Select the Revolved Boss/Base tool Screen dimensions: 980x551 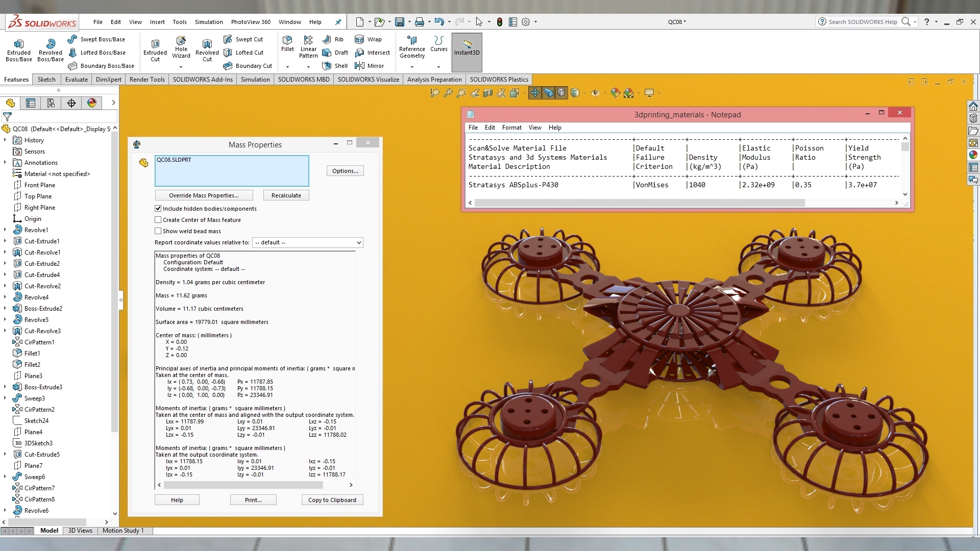pyautogui.click(x=51, y=50)
